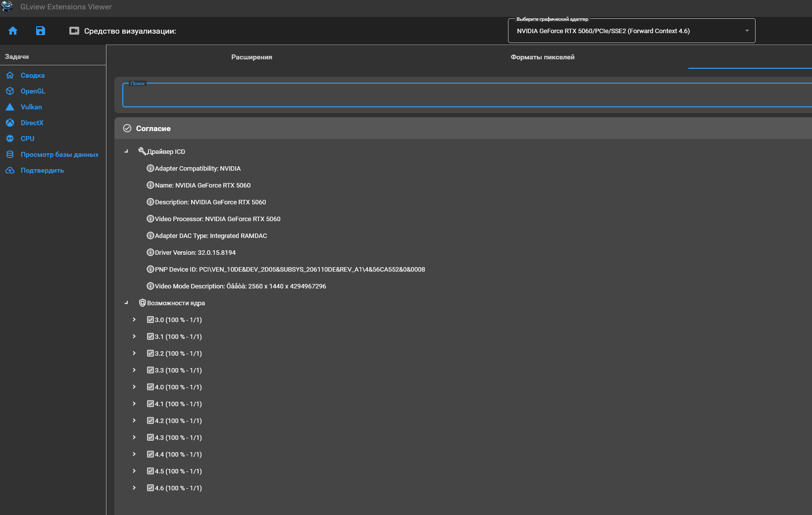The width and height of the screenshot is (812, 515).
Task: Click the OpenGL cube icon in the sidebar
Action: pyautogui.click(x=10, y=91)
